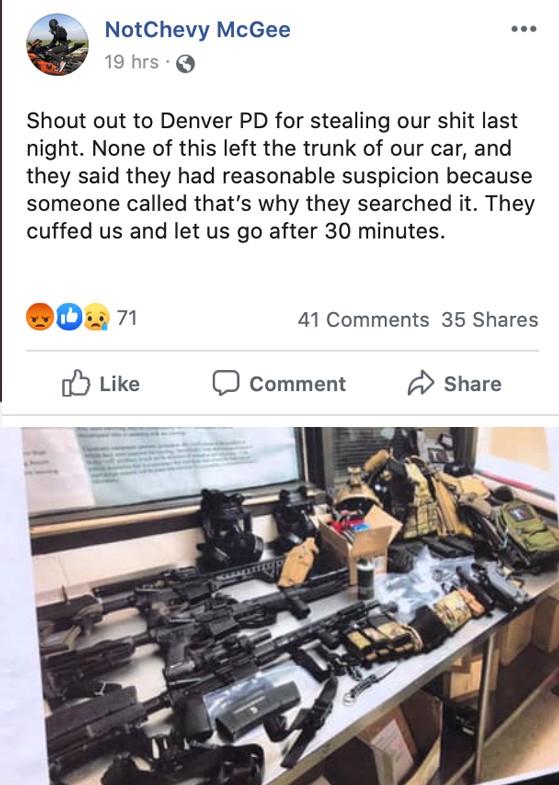The image size is (559, 785).
Task: Open the three-dot post options menu
Action: (x=524, y=29)
